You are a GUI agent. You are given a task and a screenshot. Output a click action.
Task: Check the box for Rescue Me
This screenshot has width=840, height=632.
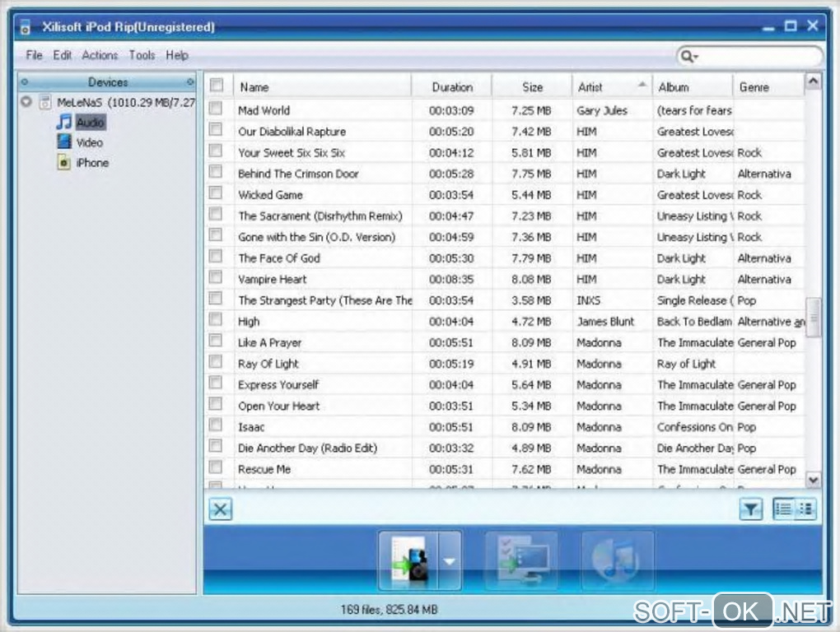coord(216,467)
